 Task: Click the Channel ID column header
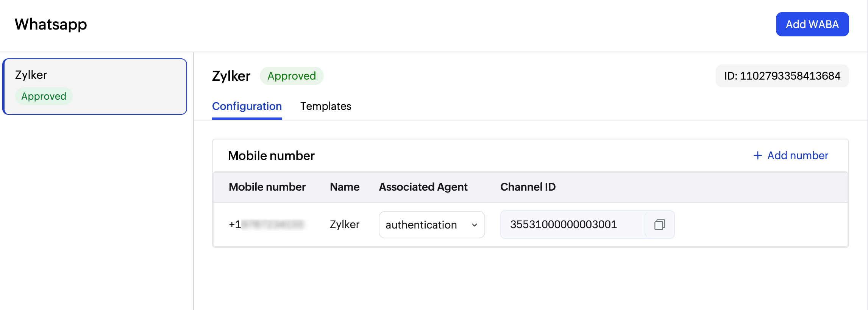click(528, 187)
